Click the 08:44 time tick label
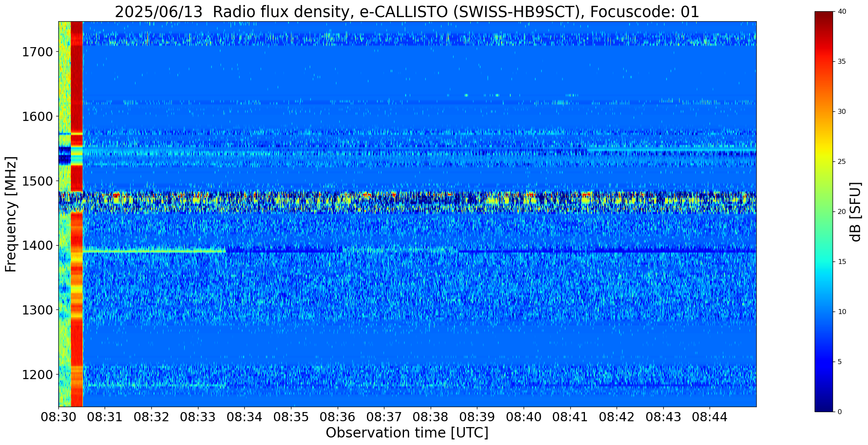The height and width of the screenshot is (445, 868). [x=710, y=417]
